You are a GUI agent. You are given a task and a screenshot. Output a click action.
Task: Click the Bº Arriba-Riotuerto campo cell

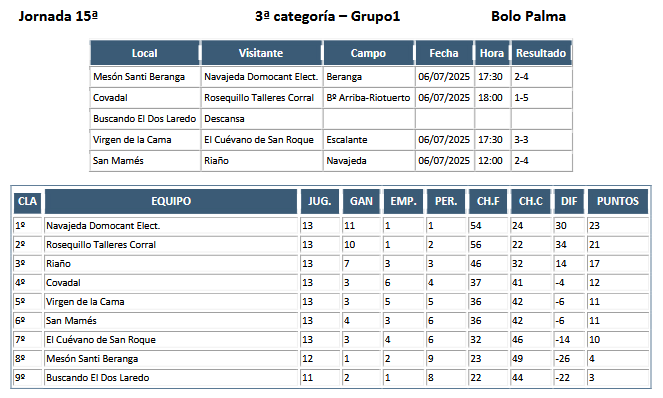pyautogui.click(x=369, y=98)
